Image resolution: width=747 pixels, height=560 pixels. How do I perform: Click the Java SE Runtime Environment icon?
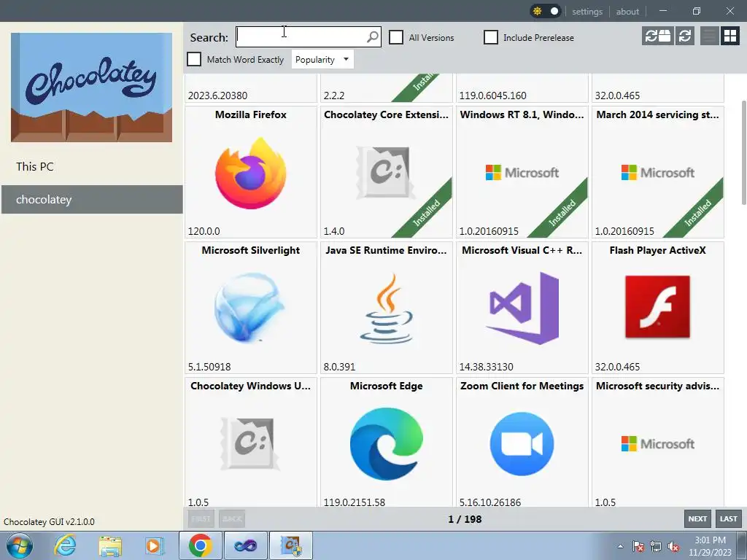pos(387,308)
